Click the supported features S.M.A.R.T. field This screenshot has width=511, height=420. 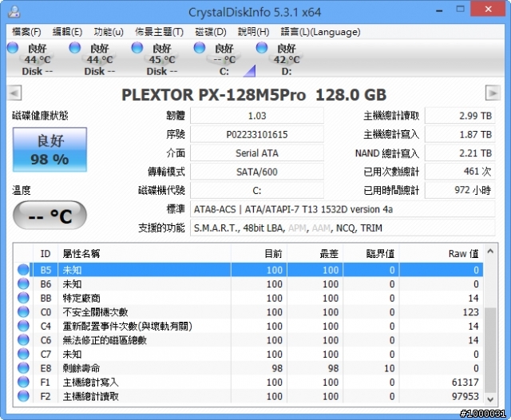pos(343,228)
